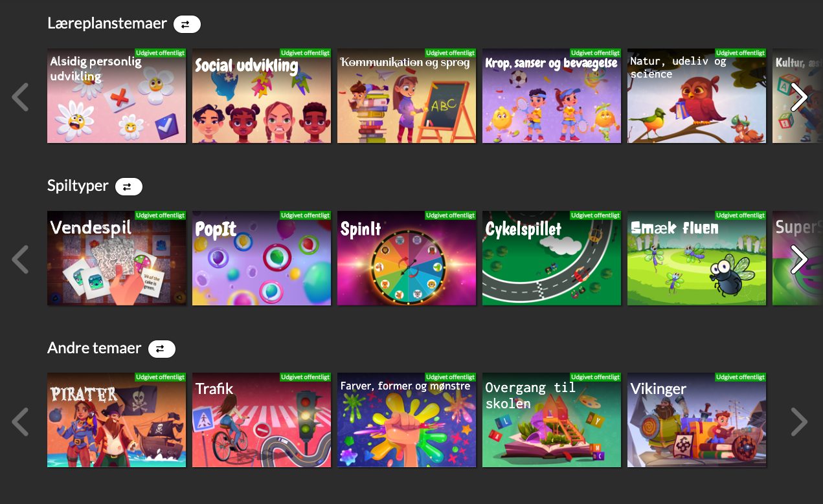Open the PopIt game type

point(262,258)
